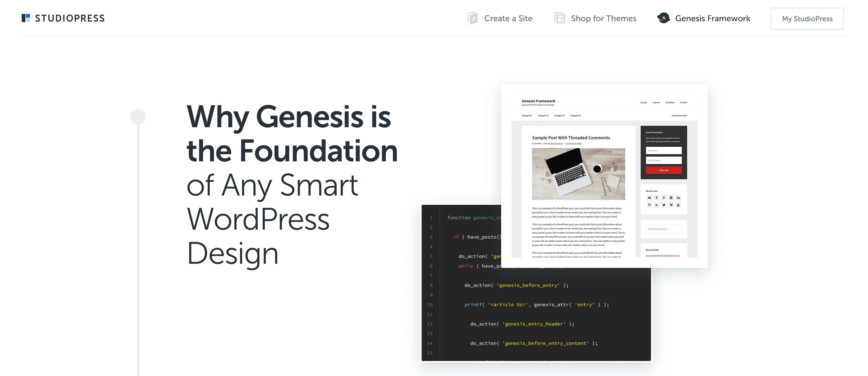Click the STUDIOPRESS wordmark text

point(70,18)
